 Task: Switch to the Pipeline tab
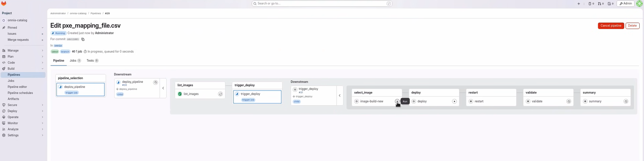tap(58, 60)
